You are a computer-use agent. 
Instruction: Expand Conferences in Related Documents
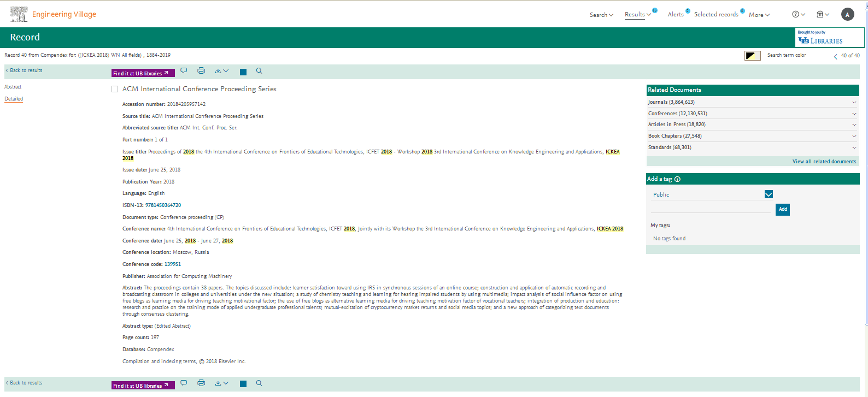[x=854, y=114]
